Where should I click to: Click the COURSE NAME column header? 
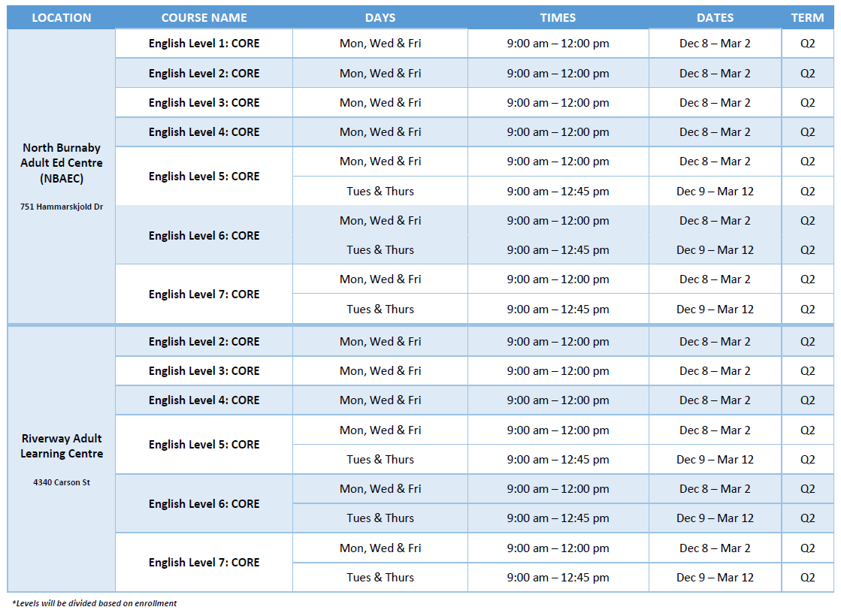point(204,17)
